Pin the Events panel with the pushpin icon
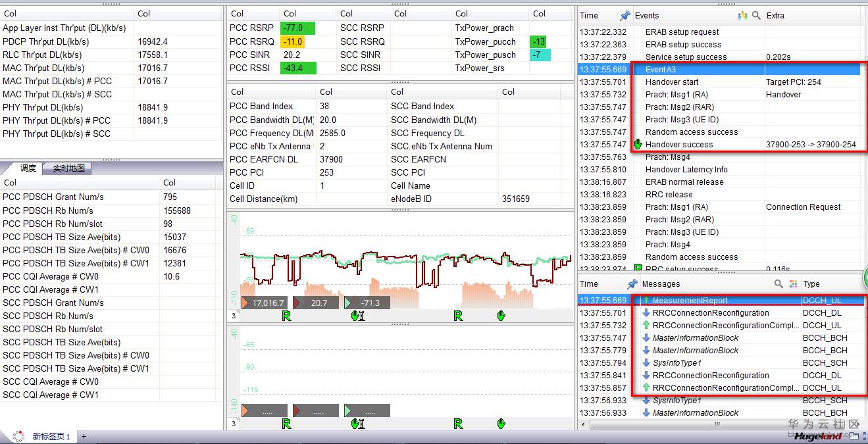 point(625,16)
